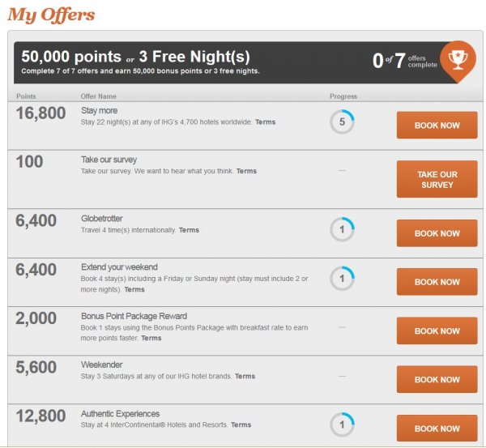Viewport: 486px width, 448px height.
Task: View Terms for Authentic Experiences offer
Action: coord(241,425)
